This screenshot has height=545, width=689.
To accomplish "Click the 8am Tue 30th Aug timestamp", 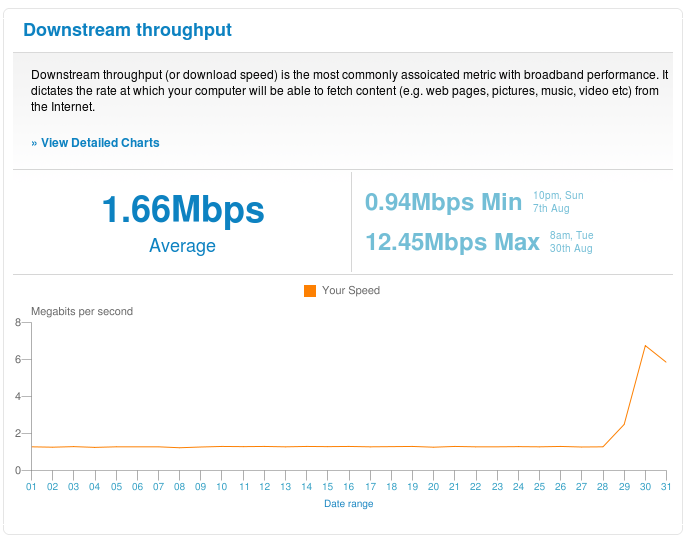I will tap(571, 242).
